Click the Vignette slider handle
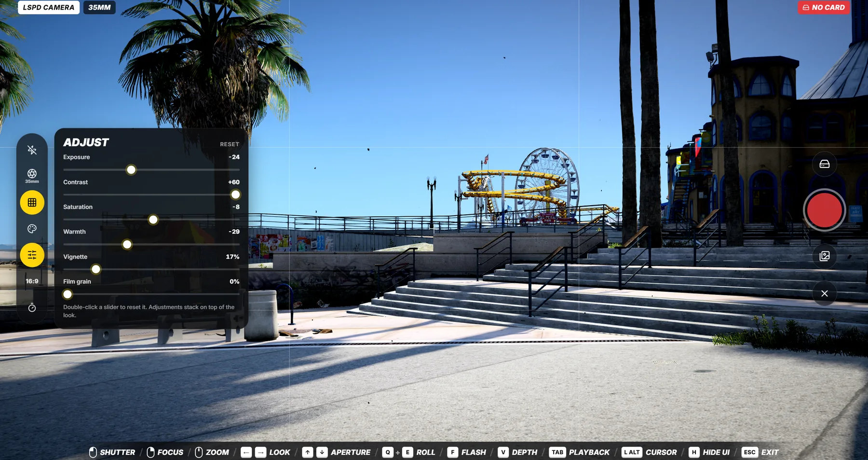 coord(96,269)
